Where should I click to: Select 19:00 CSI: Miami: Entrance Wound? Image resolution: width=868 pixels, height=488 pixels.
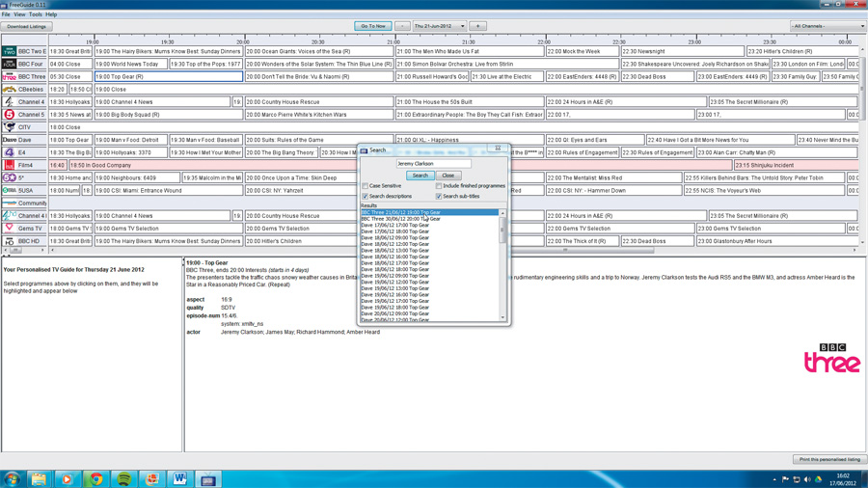tap(168, 190)
